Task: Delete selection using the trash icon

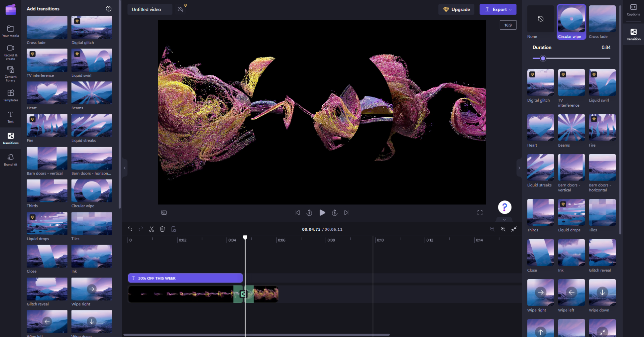Action: coord(162,229)
